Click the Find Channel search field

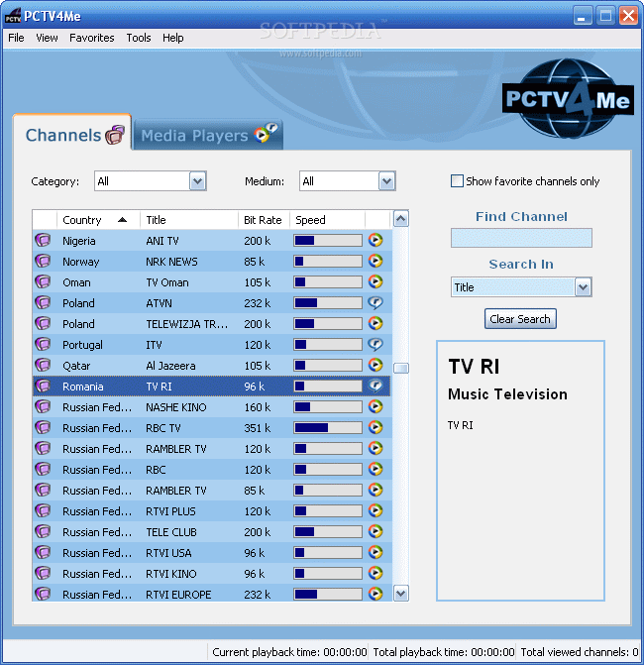click(x=521, y=238)
